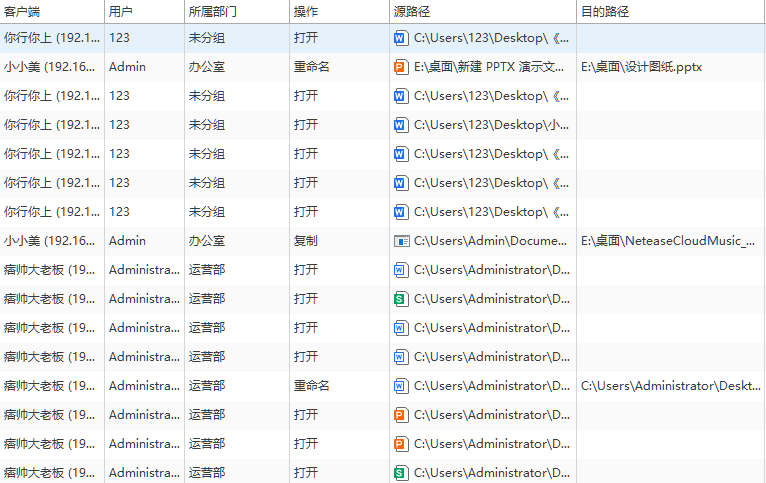Click 运营部 cell in the 重命名 row
The width and height of the screenshot is (766, 483).
coord(207,386)
